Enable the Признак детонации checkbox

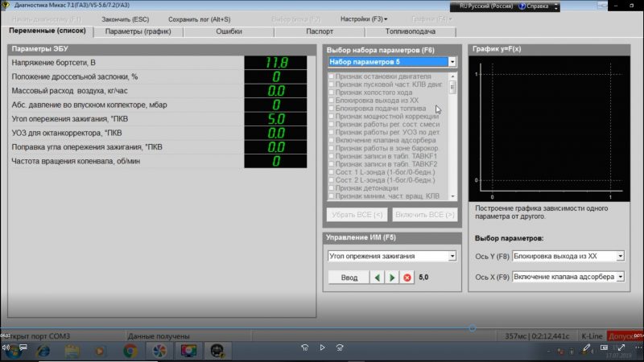(x=331, y=187)
